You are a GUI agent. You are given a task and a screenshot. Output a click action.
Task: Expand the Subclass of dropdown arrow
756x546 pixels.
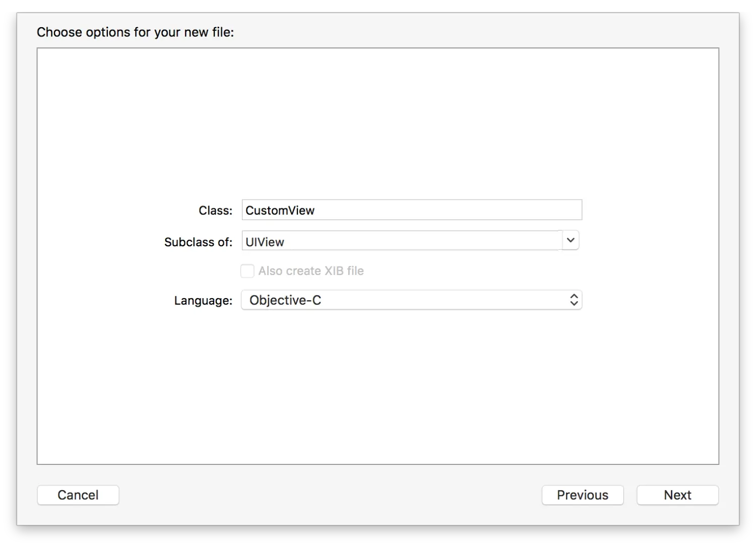(571, 241)
